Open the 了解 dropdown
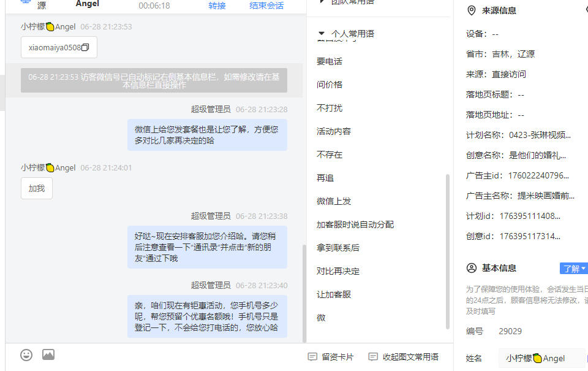The width and height of the screenshot is (588, 371). pyautogui.click(x=573, y=269)
